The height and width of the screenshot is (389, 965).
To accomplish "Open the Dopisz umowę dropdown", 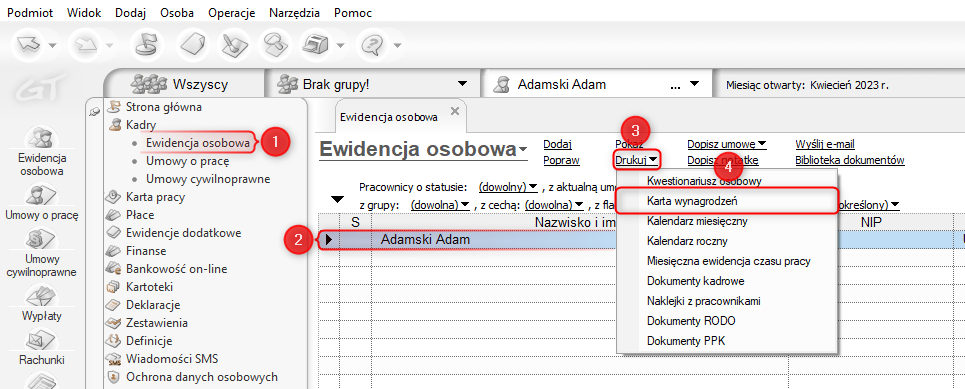I will coord(726,144).
